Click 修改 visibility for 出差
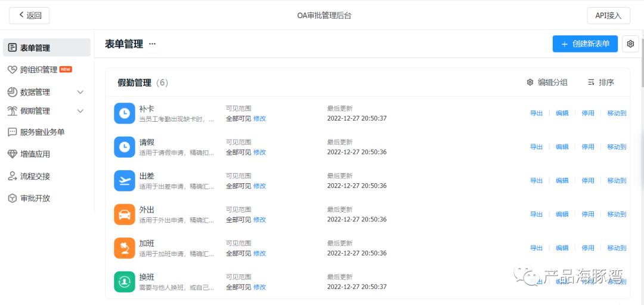644x305 pixels. tap(259, 186)
